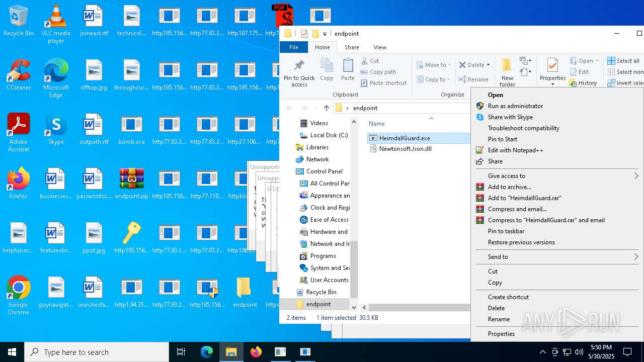Click Select all in the ribbon

623,61
